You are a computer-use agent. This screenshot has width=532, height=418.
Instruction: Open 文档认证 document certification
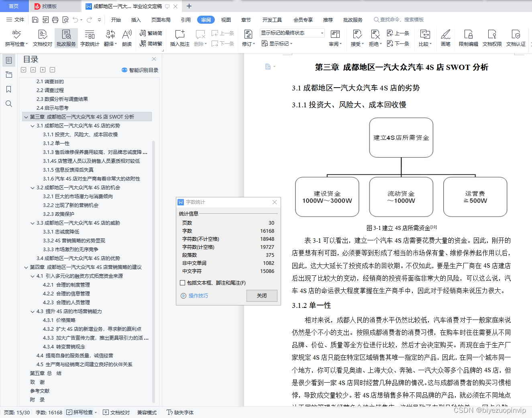tap(516, 38)
